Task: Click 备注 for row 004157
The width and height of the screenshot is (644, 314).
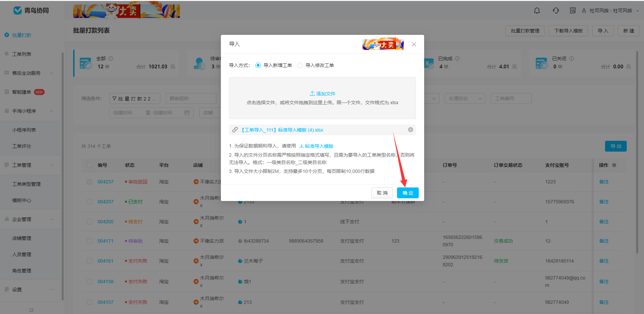Action: click(x=604, y=302)
